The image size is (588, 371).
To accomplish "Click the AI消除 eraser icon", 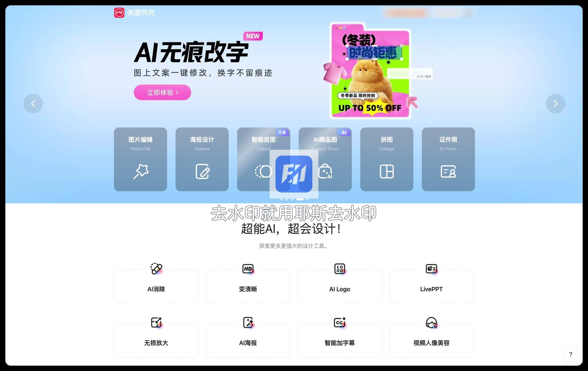I will tap(156, 269).
